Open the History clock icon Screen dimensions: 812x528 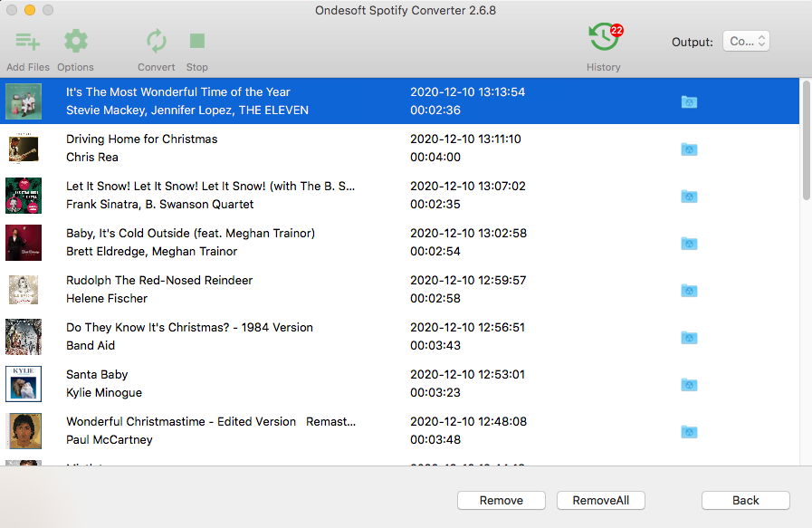pyautogui.click(x=604, y=37)
